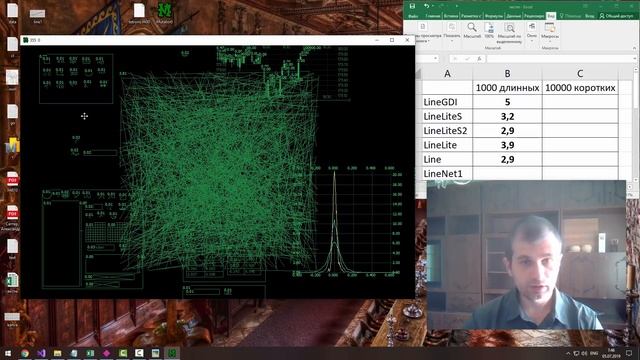Open the Windows Start menu
The image size is (640, 360).
point(8,353)
